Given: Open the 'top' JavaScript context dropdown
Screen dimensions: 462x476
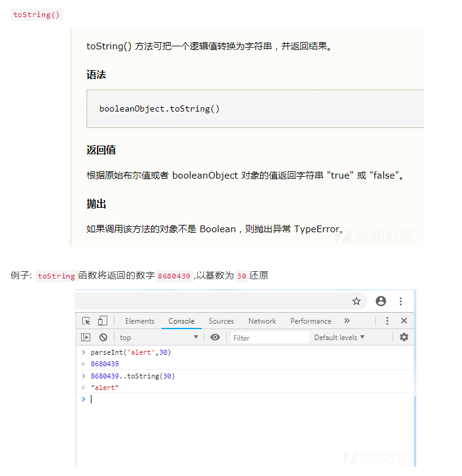Looking at the screenshot, I should coord(158,338).
